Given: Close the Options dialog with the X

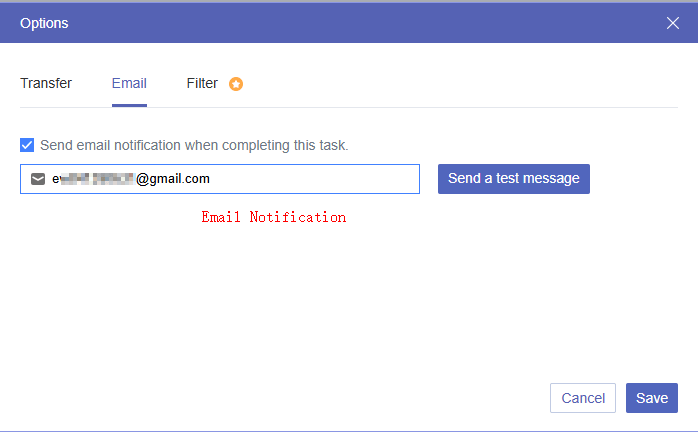Looking at the screenshot, I should coord(673,23).
